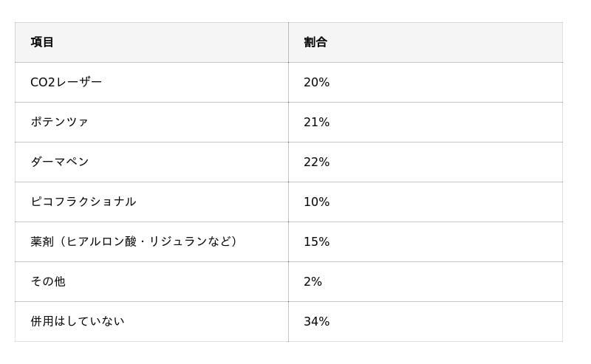Select the 薬剤（ヒアルロン酸・リジュランなど） cell
The width and height of the screenshot is (591, 364).
pos(135,241)
